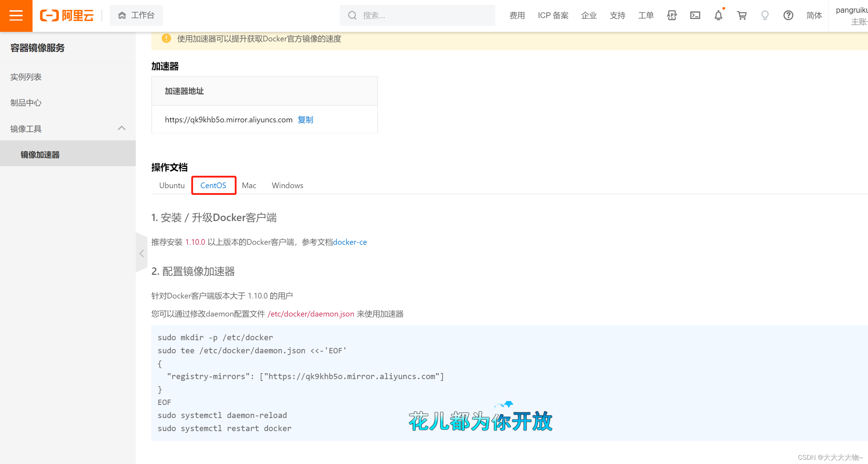
Task: Switch to the Windows tab
Action: click(x=287, y=186)
